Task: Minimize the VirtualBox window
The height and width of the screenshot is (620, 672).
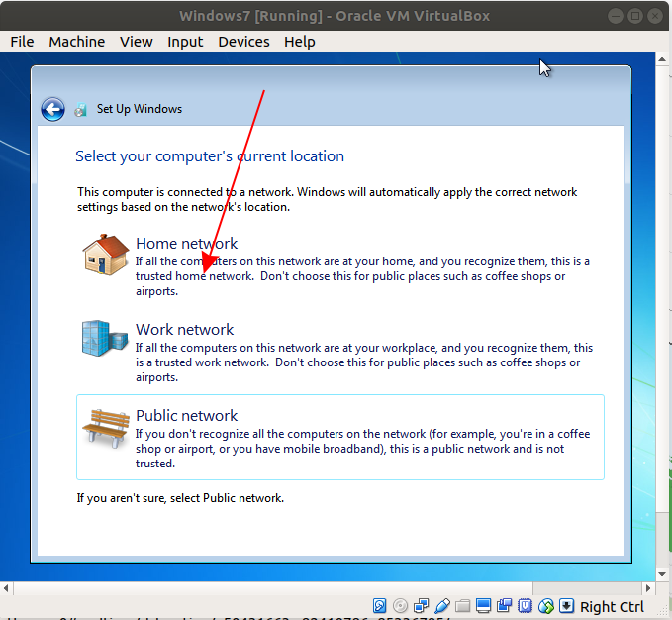Action: click(616, 16)
